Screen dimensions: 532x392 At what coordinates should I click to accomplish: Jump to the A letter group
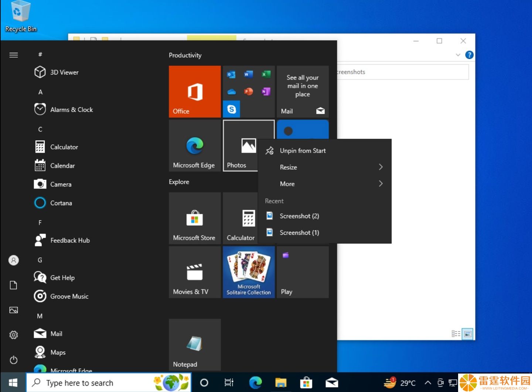click(41, 92)
